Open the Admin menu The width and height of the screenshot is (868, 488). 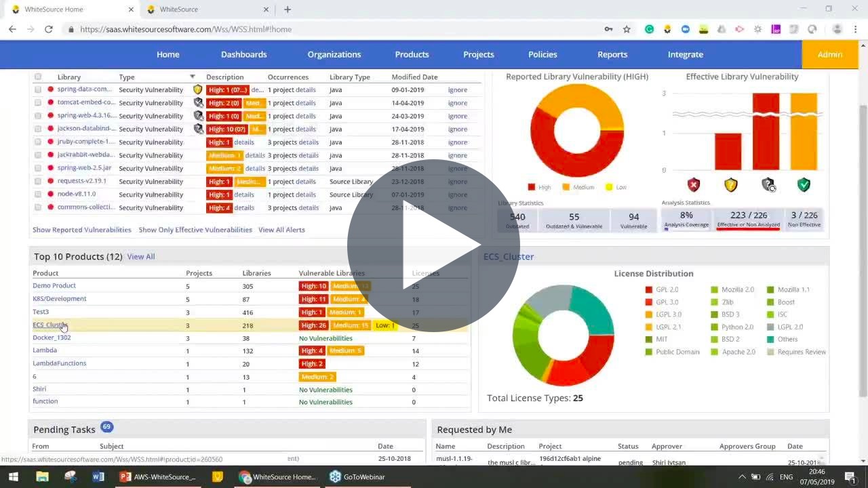click(x=830, y=54)
